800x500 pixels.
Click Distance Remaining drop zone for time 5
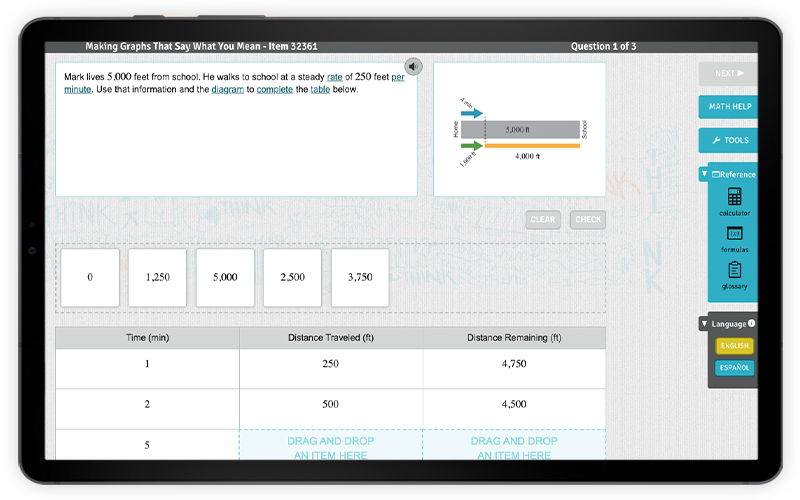[514, 445]
